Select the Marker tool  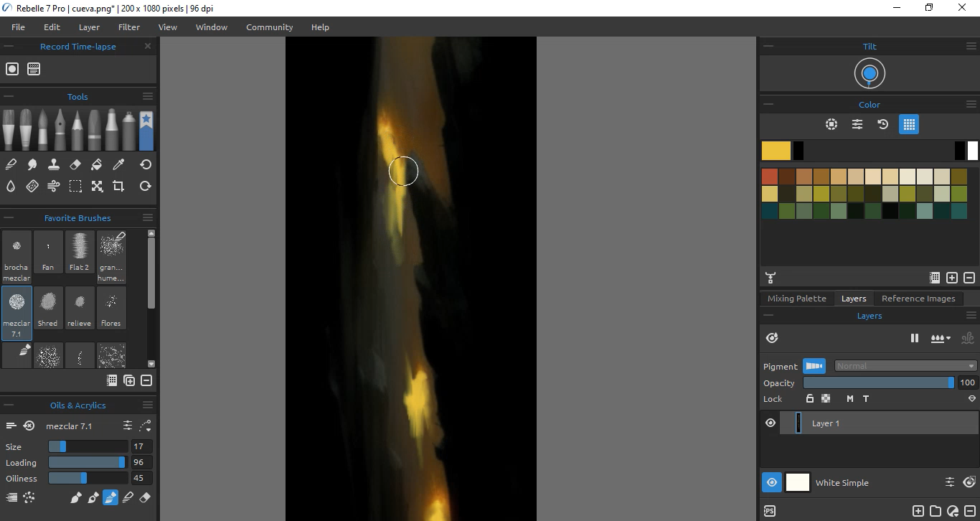112,129
